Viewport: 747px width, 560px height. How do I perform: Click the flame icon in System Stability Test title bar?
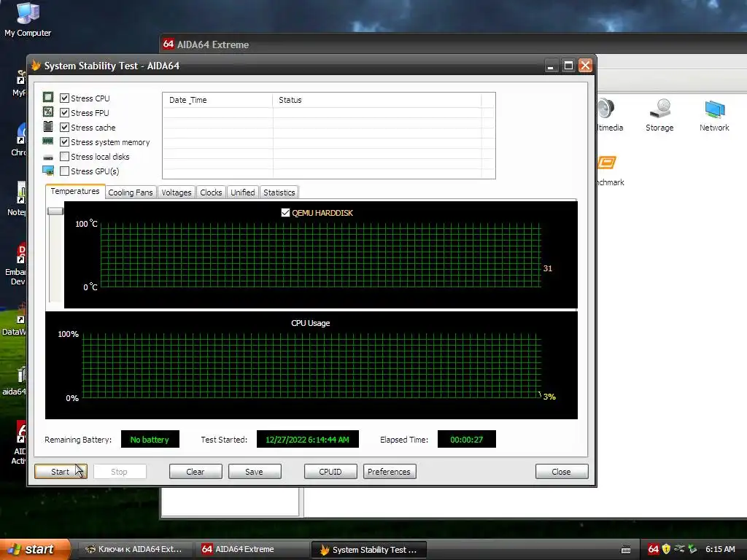point(36,66)
